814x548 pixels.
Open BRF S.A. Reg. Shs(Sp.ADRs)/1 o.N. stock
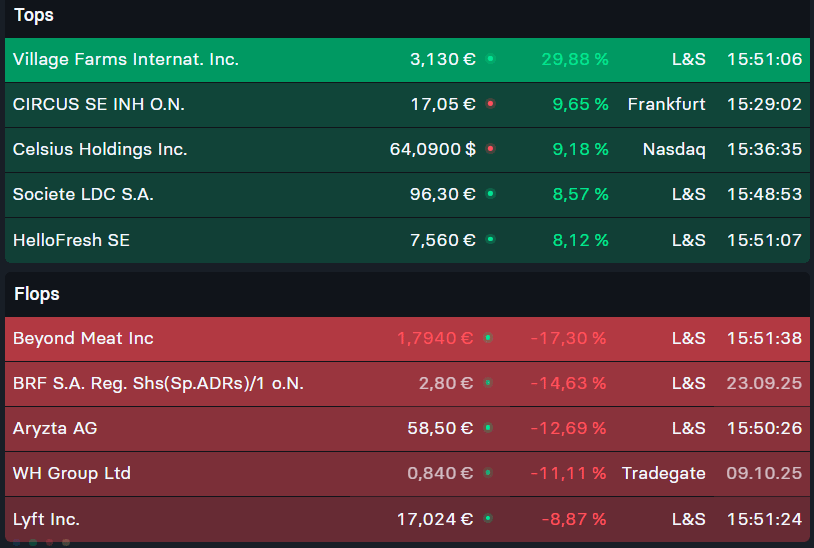click(158, 383)
